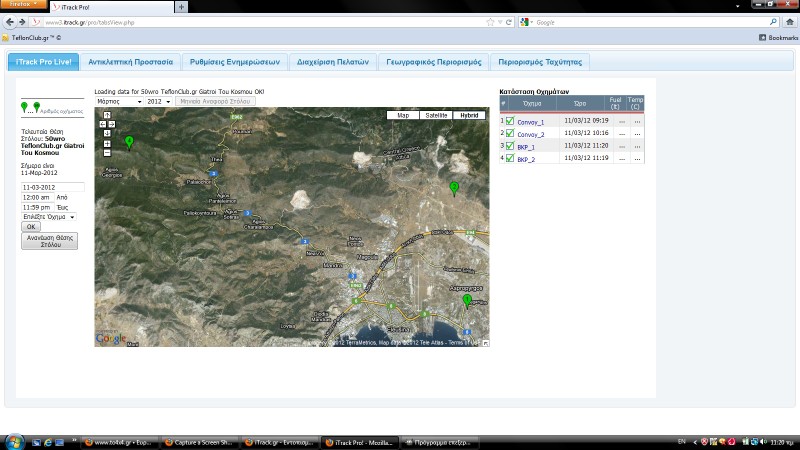Pan the map left with the arrow control
Image resolution: width=800 pixels, height=450 pixels.
pyautogui.click(x=103, y=124)
